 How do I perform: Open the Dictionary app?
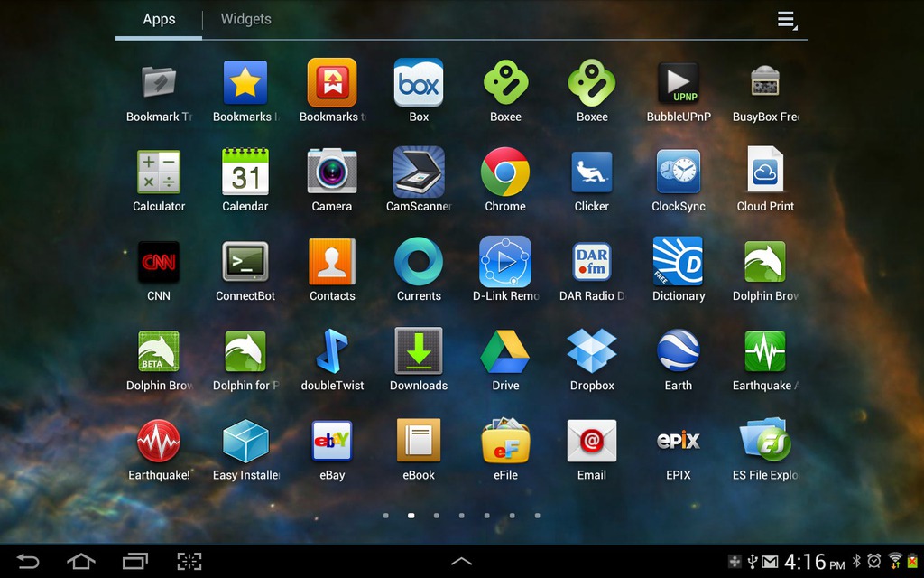[679, 261]
